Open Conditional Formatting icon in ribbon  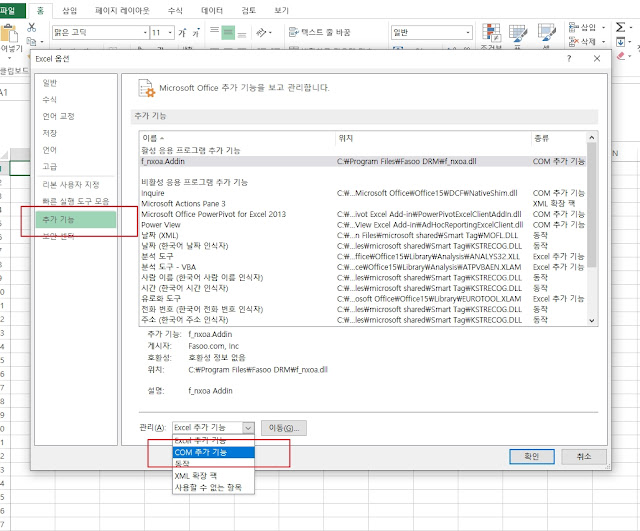point(491,33)
